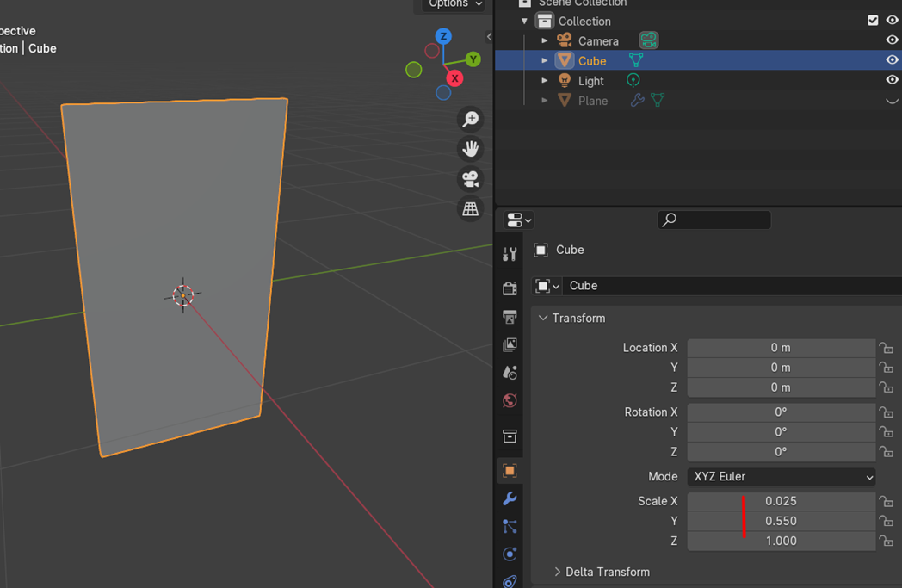Hide the Cube object in the outliner

click(x=892, y=60)
